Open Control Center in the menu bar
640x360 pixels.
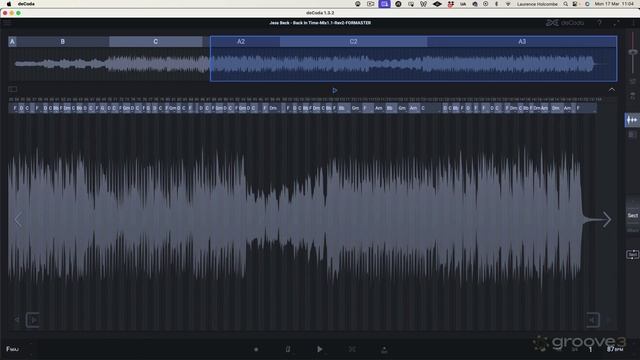pyautogui.click(x=575, y=4)
